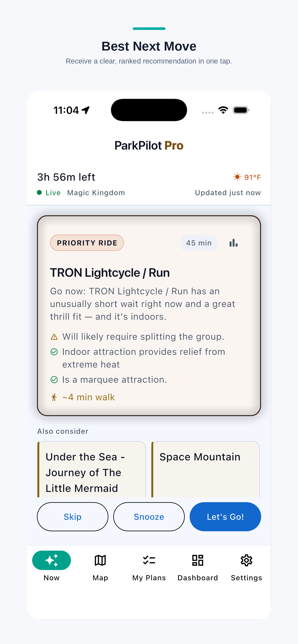Tap the walking person icon
Image resolution: width=298 pixels, height=644 pixels.
tap(54, 397)
